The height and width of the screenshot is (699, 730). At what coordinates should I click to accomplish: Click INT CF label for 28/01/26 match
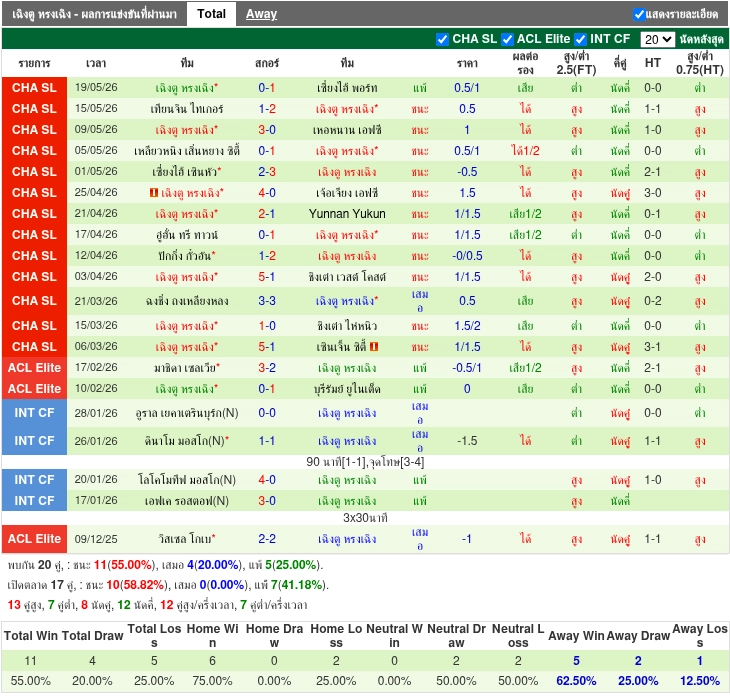34,413
